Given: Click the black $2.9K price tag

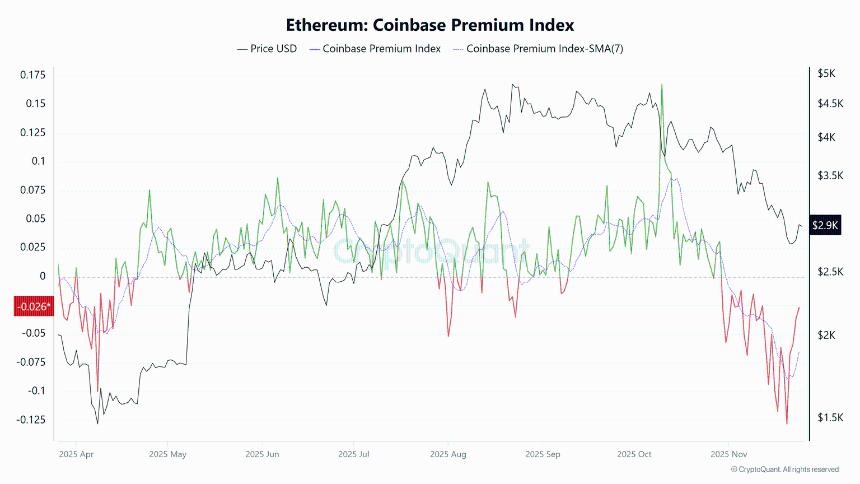Looking at the screenshot, I should 825,225.
